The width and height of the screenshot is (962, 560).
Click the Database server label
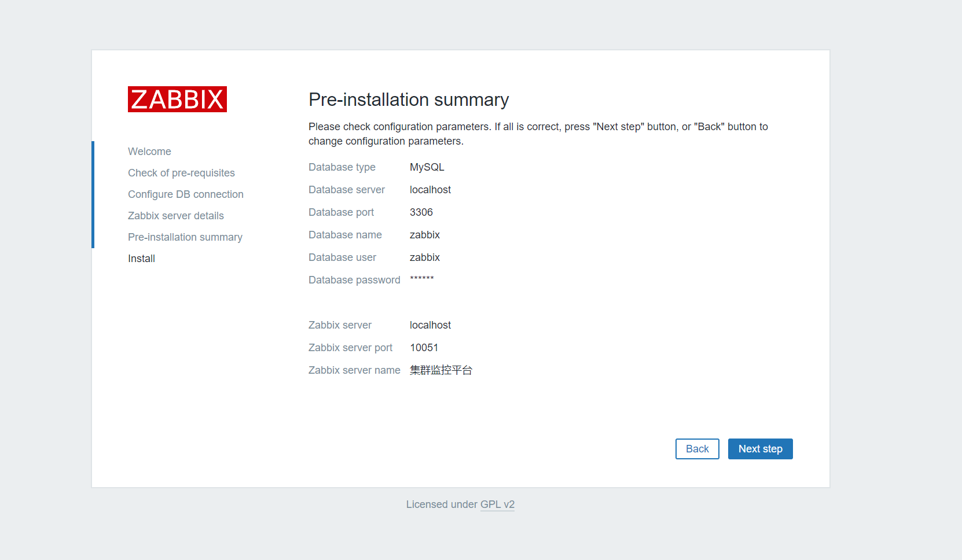(x=347, y=190)
